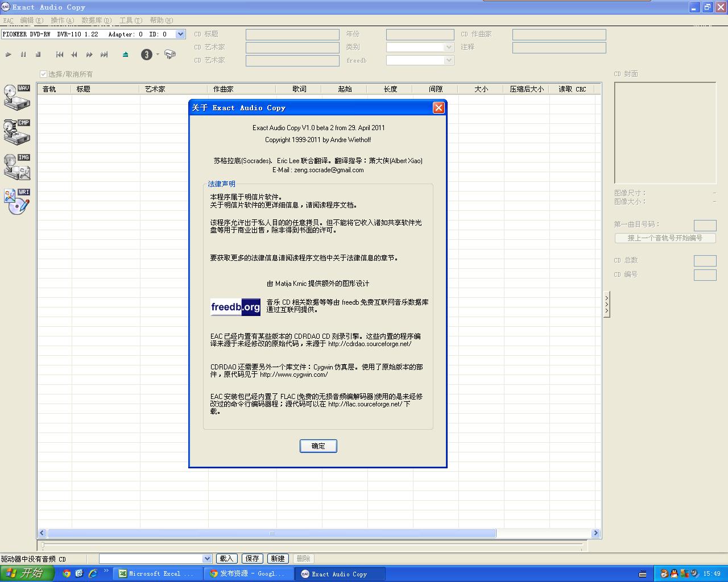This screenshot has width=728, height=582.
Task: Open the dropdown arrow next to number 3 icon
Action: point(158,55)
